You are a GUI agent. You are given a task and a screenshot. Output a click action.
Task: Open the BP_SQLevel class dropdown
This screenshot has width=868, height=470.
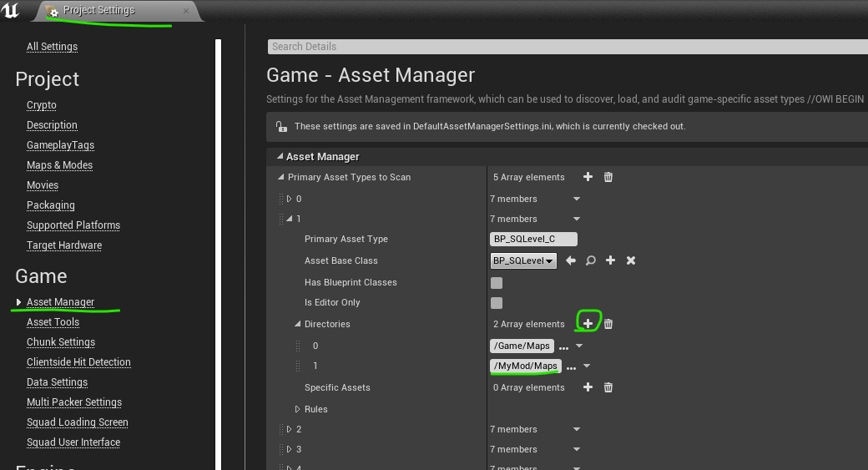pos(523,260)
